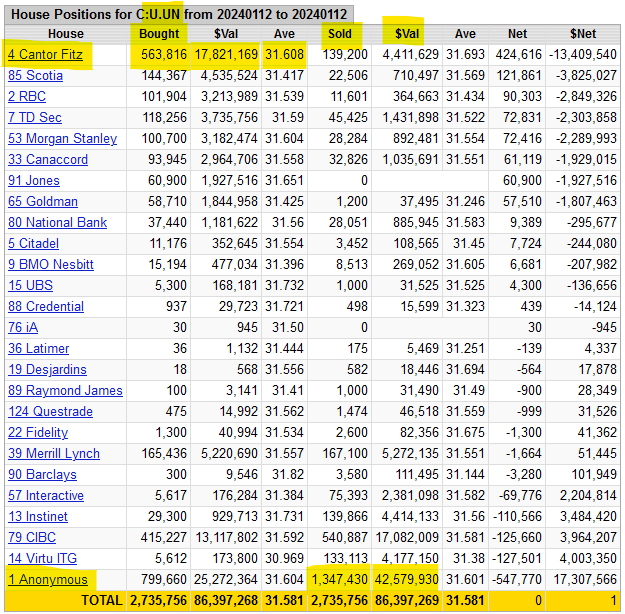Click the 22 Fidelity link

(38, 433)
